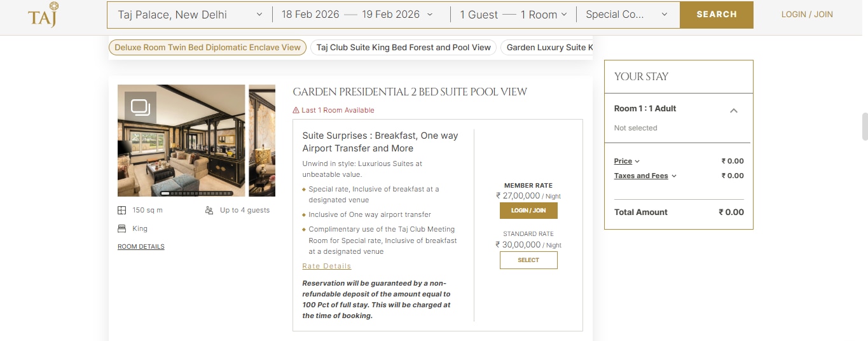Click the room size area icon
Viewport: 868px width, 341px height.
(122, 211)
